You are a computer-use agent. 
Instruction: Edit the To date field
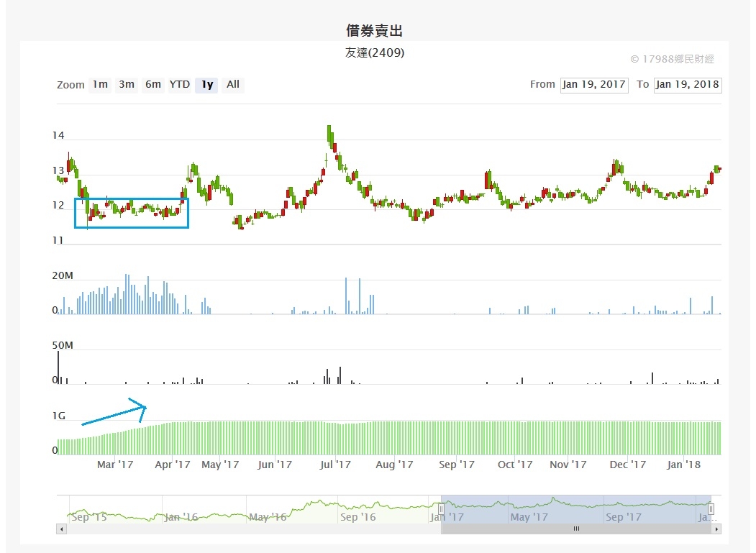coord(688,85)
